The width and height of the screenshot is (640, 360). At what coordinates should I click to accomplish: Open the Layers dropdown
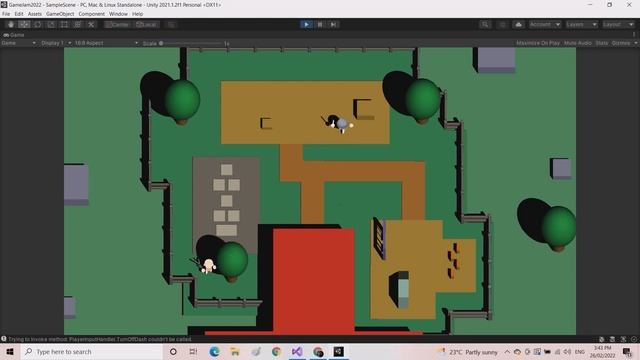click(x=582, y=24)
